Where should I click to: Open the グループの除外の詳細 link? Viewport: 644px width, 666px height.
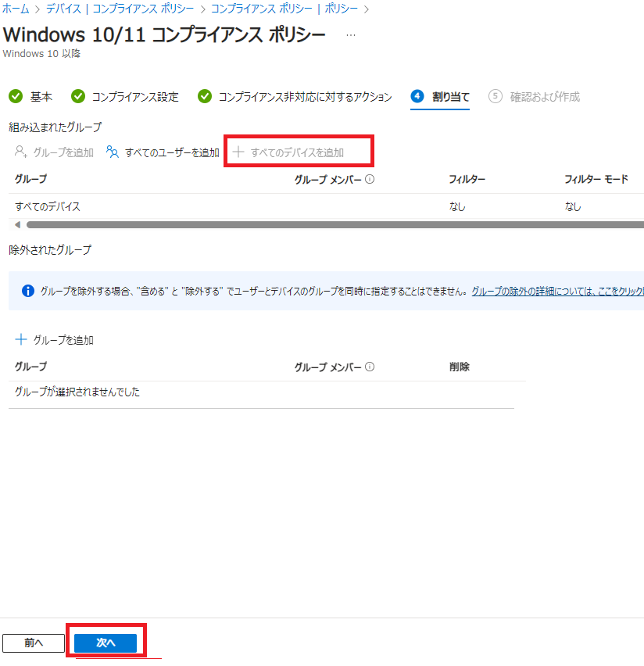[556, 291]
